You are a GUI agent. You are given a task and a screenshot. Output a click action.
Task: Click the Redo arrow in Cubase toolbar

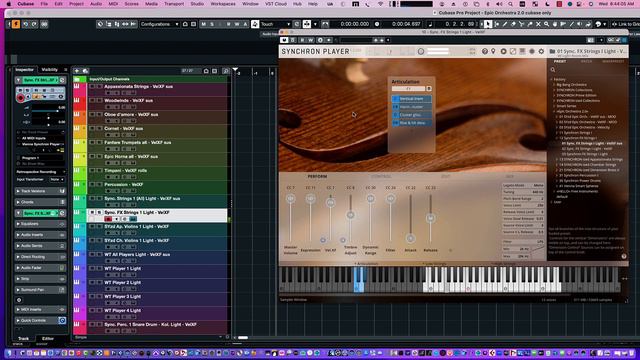34,24
